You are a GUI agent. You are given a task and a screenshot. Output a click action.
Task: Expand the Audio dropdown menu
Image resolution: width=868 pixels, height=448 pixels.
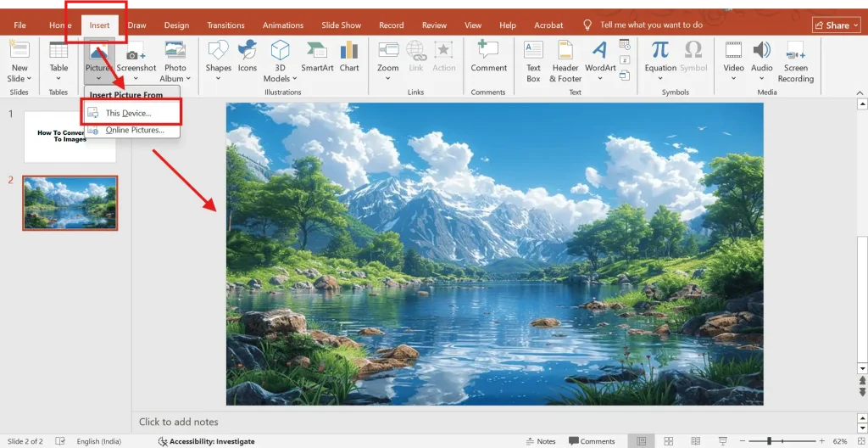(x=762, y=79)
